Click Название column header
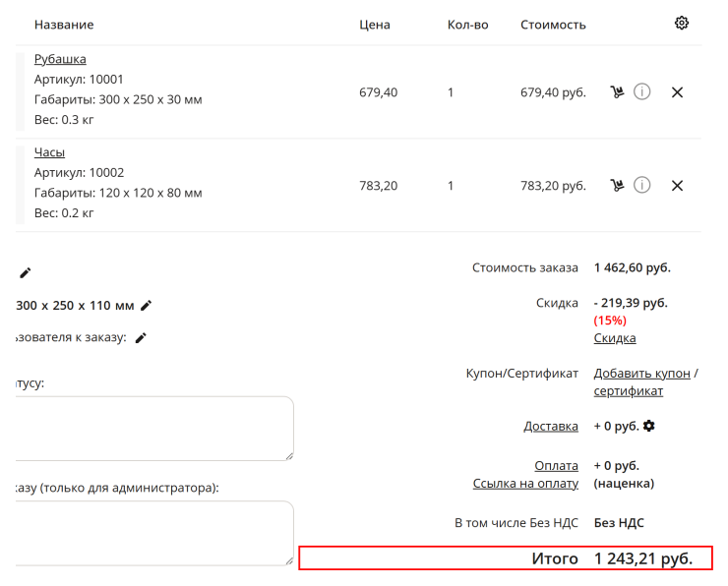 tap(64, 25)
